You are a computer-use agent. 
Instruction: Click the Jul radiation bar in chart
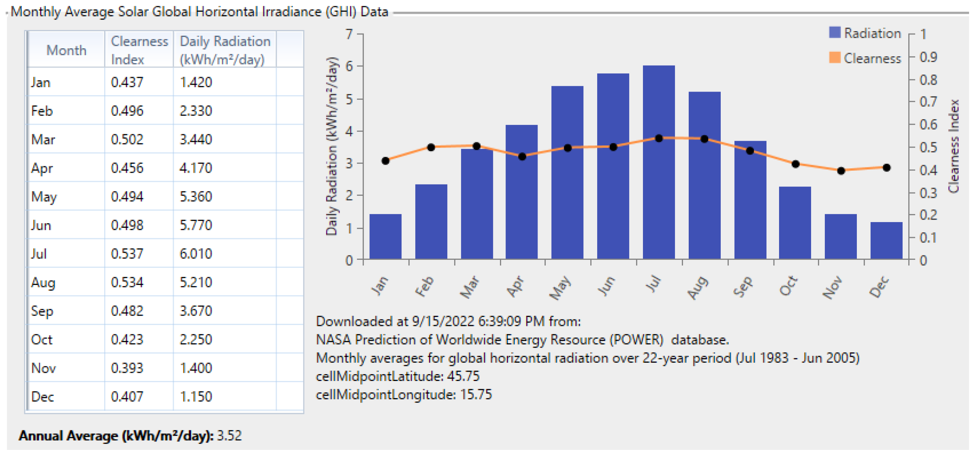tap(659, 162)
